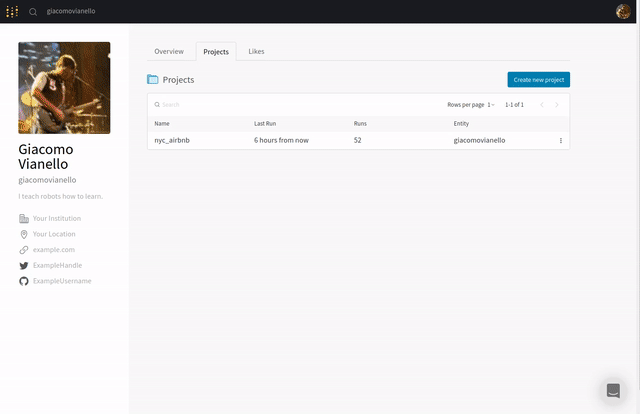Select the Projects tab
Viewport: 640px width, 414px height.
pos(216,52)
